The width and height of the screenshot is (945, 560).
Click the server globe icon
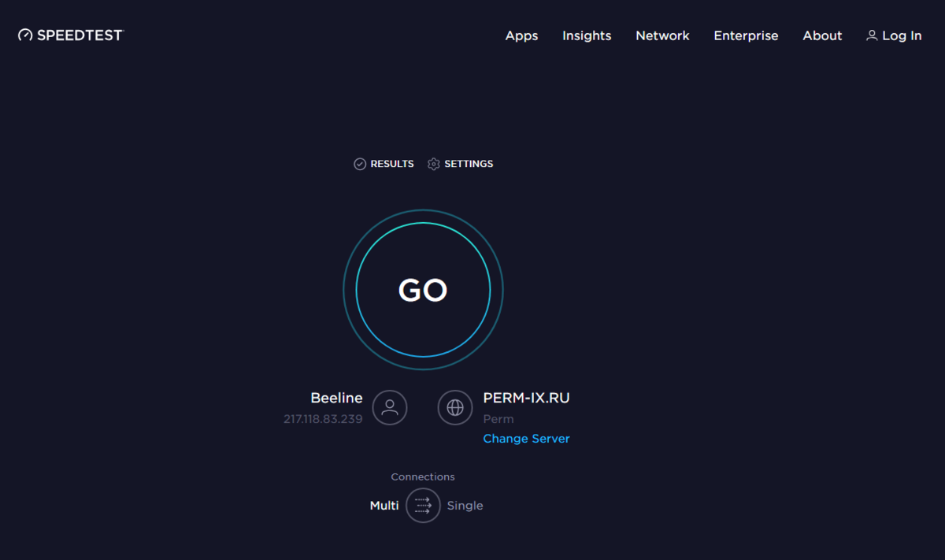455,407
